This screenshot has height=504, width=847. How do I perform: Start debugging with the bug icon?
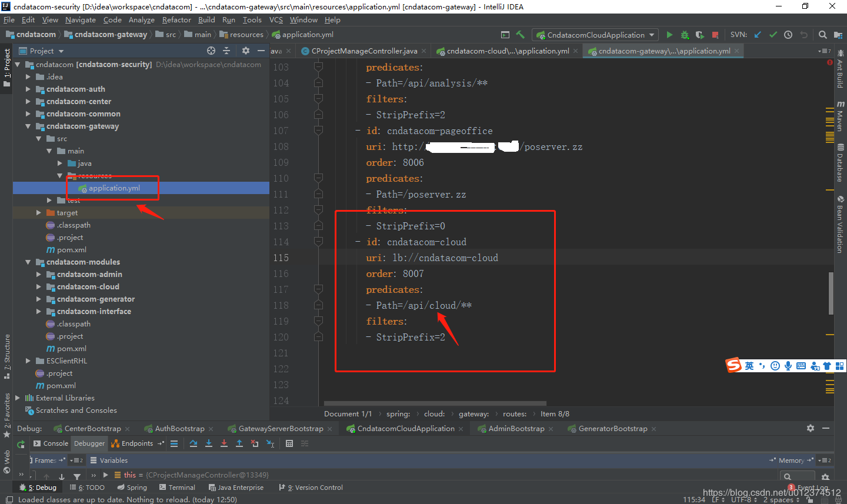(685, 35)
